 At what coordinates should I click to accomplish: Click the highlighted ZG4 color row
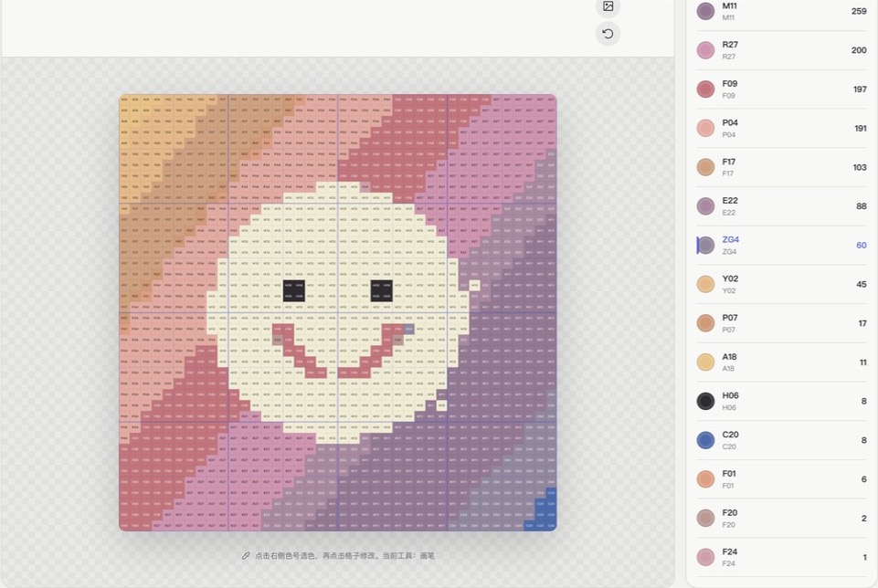pos(782,245)
